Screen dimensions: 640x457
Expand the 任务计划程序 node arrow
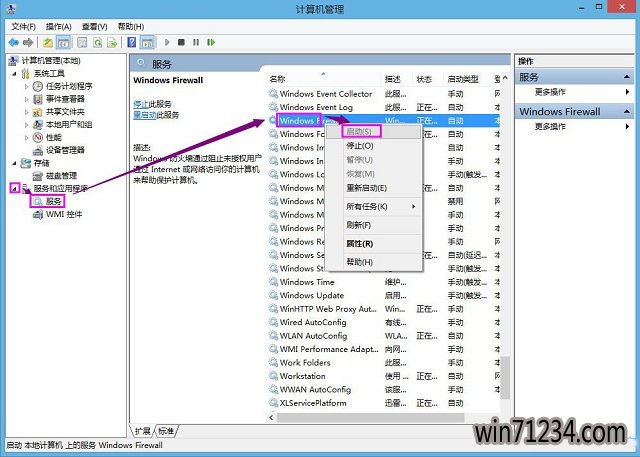pos(27,87)
